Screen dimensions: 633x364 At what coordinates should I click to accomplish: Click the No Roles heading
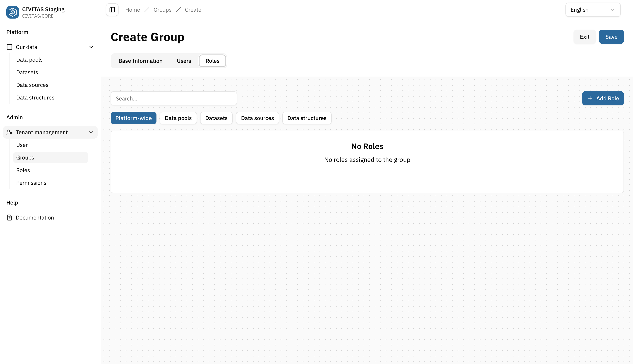pyautogui.click(x=367, y=146)
